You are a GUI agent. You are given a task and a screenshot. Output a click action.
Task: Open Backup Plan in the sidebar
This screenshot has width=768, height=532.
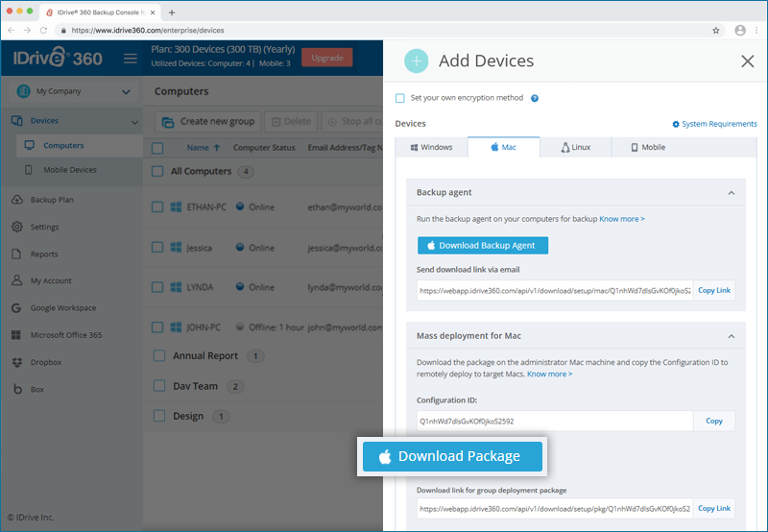click(x=52, y=200)
